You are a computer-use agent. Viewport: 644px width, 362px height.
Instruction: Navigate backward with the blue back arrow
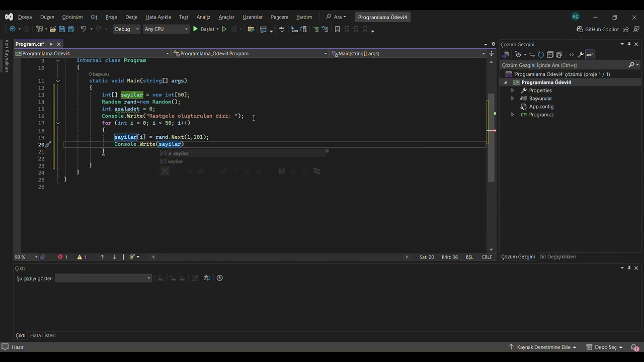coord(13,29)
